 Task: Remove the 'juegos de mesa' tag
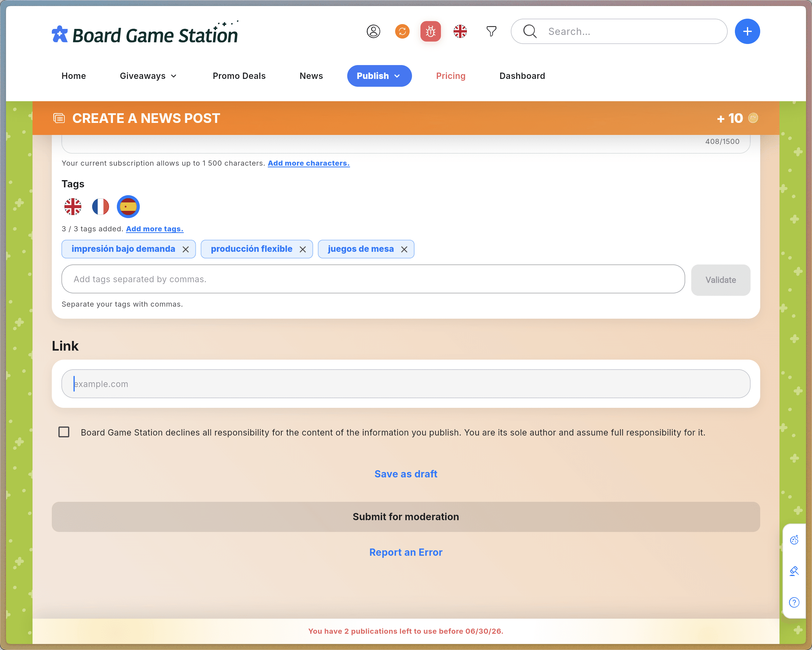pos(404,249)
